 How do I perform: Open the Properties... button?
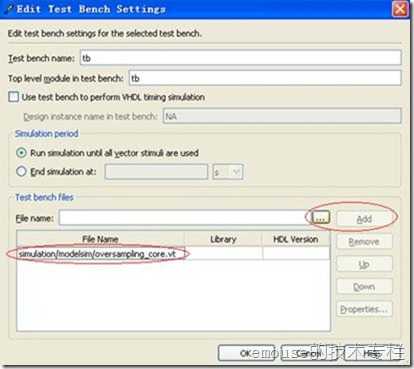[x=364, y=309]
